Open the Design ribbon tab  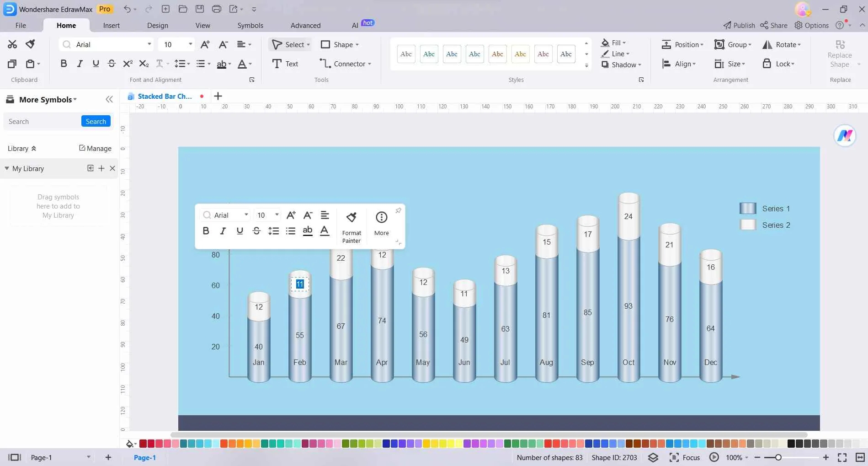(157, 26)
